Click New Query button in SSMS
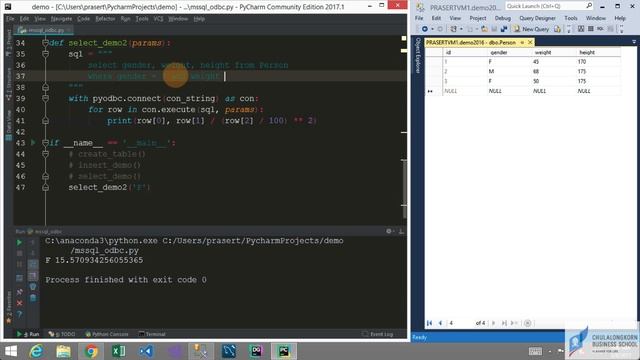This screenshot has height=360, width=640. 531,29
